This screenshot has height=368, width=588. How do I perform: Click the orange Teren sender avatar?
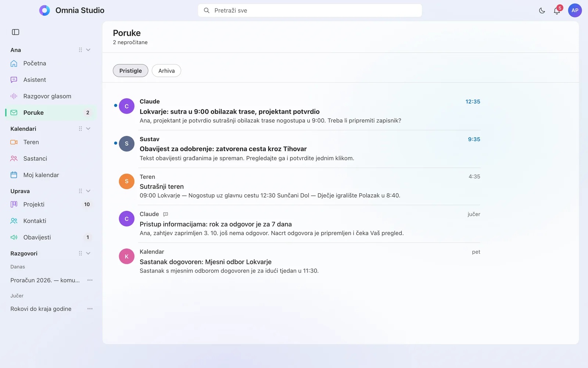(126, 181)
